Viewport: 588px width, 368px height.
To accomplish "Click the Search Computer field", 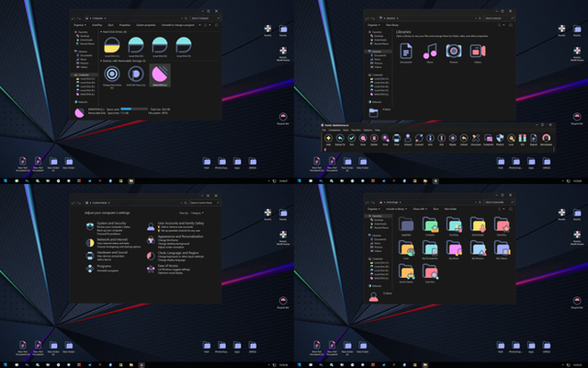I will (205, 18).
